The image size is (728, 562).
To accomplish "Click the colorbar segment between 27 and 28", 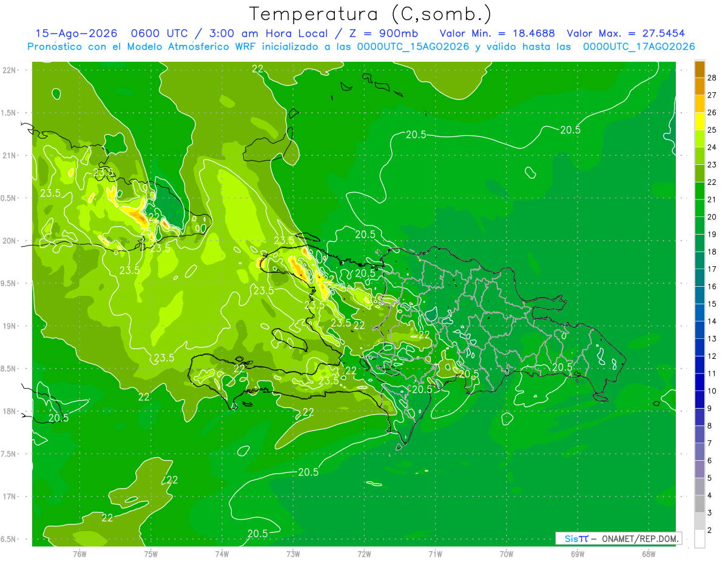I will 699,86.
